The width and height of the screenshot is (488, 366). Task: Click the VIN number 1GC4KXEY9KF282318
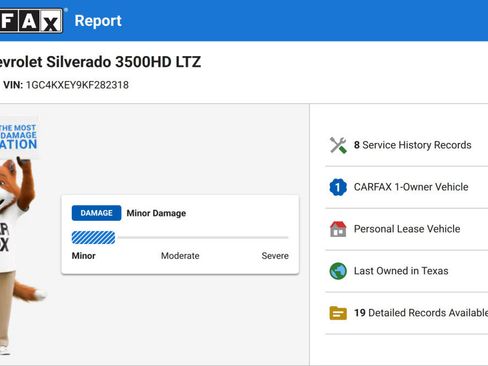click(x=77, y=85)
